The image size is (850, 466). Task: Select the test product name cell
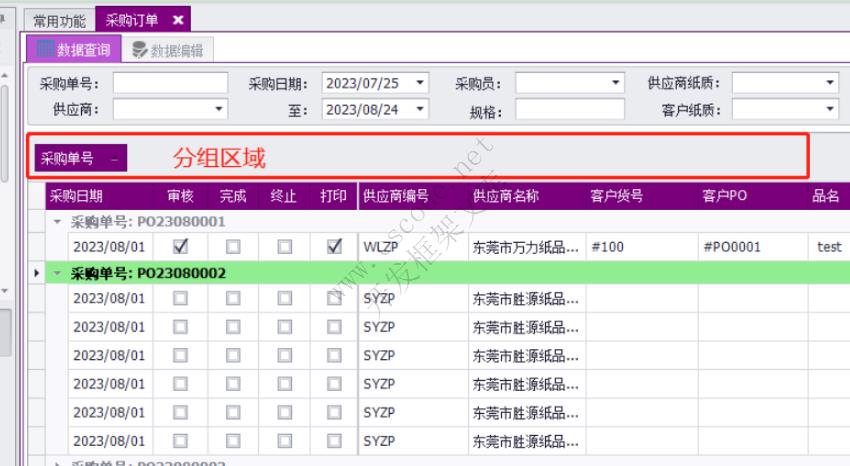829,247
